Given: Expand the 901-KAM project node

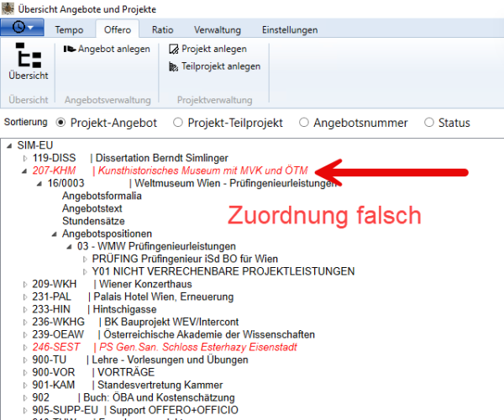Looking at the screenshot, I should 25,385.
